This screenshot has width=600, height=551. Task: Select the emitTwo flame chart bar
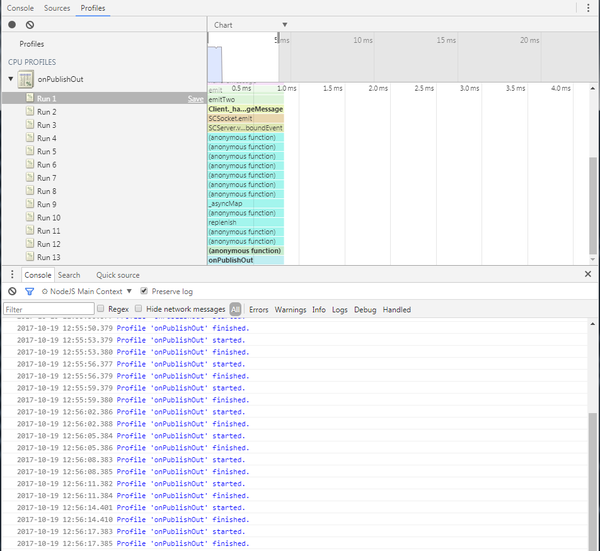point(246,99)
